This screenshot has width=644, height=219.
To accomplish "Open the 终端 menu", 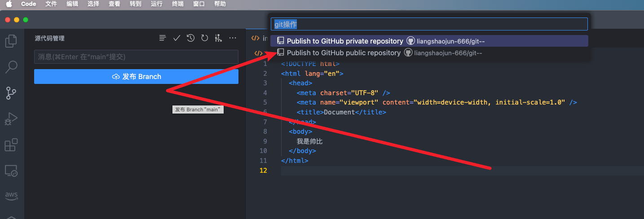I will pyautogui.click(x=178, y=4).
